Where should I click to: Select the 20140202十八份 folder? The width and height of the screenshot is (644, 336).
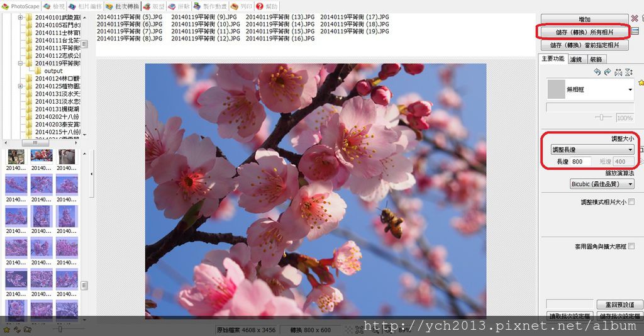pos(57,116)
